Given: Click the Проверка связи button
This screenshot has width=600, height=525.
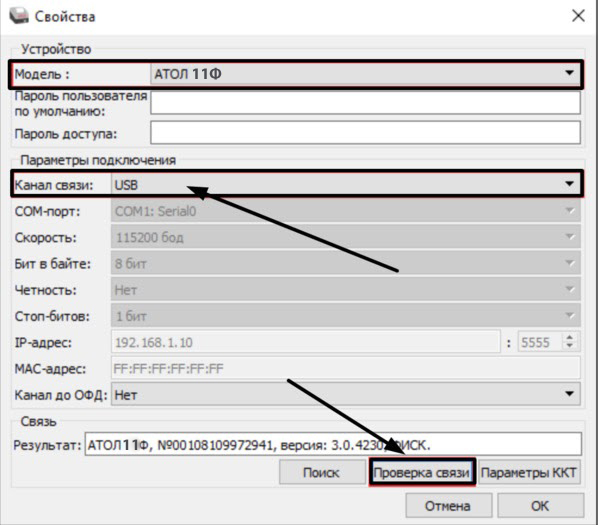Looking at the screenshot, I should coord(420,473).
